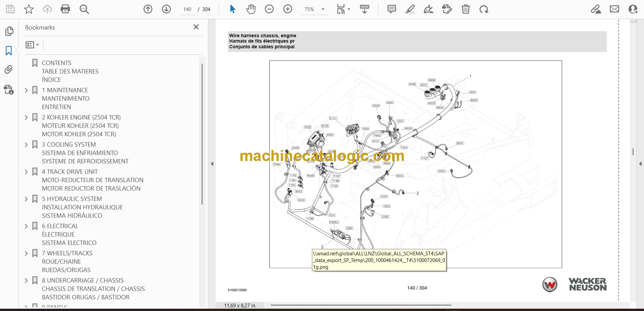Screen dimensions: 644x311
Task: Add the file to starred favorites
Action: click(x=29, y=9)
